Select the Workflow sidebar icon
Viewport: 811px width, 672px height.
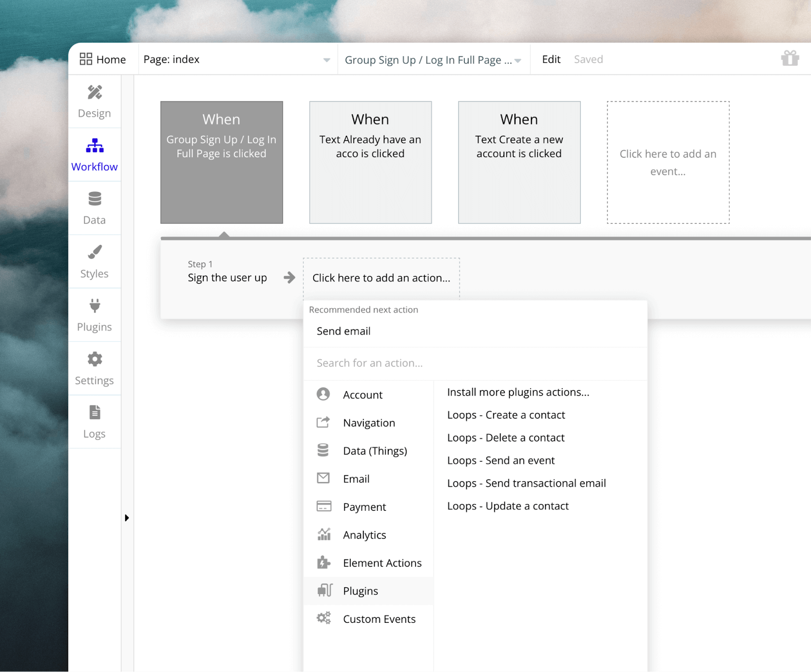click(x=94, y=155)
